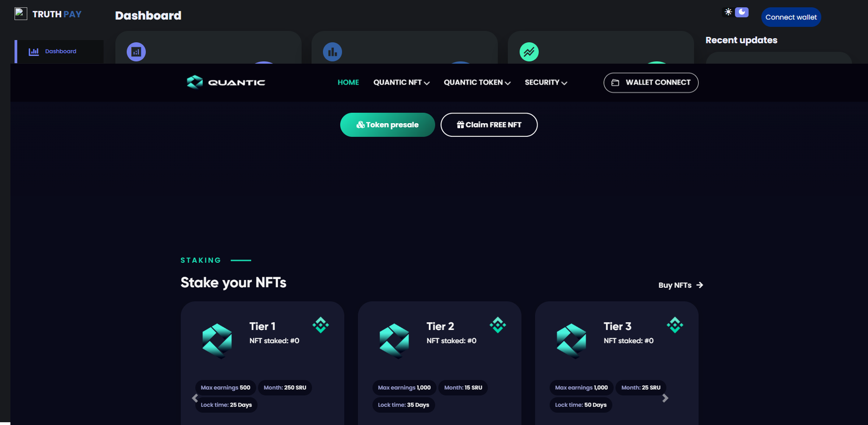Click the 'Lock time: 50 Days' badge
The height and width of the screenshot is (425, 868).
click(581, 405)
